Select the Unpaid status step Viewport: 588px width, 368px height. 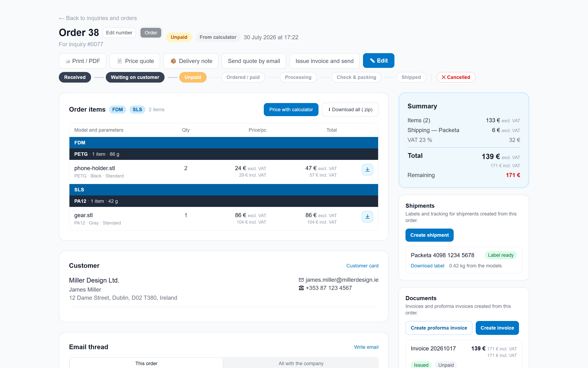pyautogui.click(x=193, y=77)
